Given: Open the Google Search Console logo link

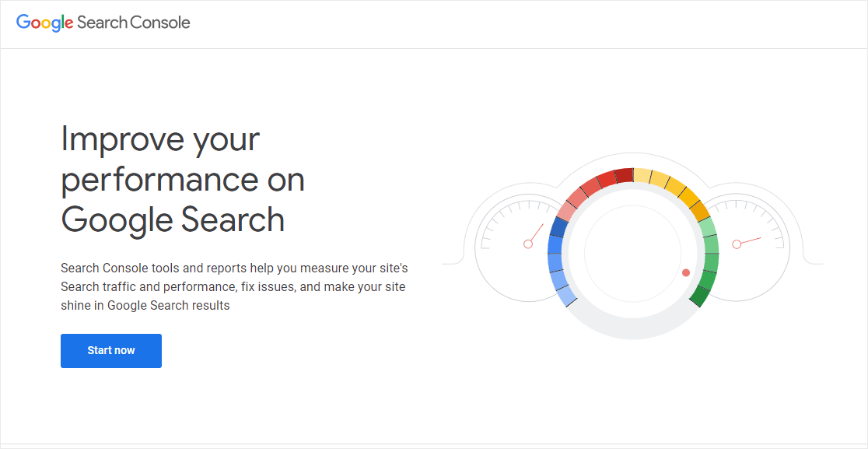Looking at the screenshot, I should coord(103,23).
